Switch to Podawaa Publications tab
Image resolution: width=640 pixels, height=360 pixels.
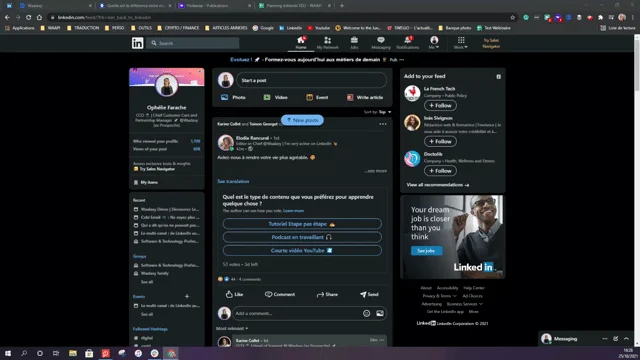[x=215, y=6]
